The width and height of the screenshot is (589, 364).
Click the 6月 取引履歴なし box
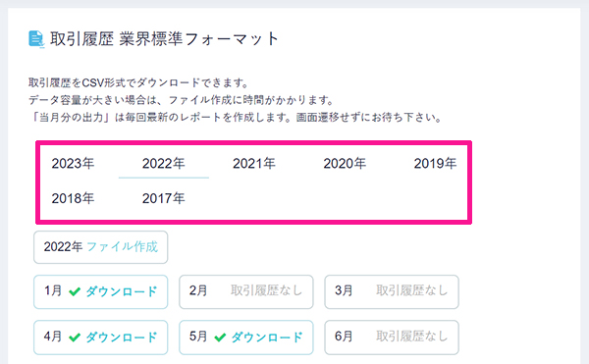[392, 338]
